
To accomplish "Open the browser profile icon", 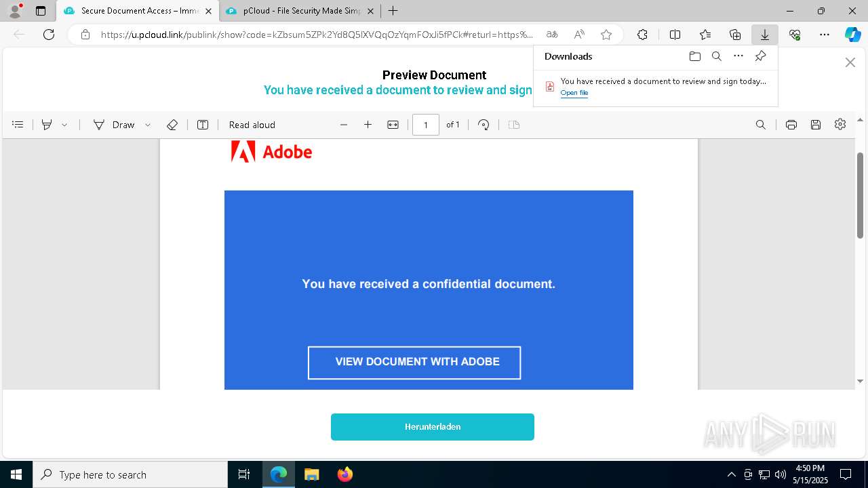I will point(15,11).
